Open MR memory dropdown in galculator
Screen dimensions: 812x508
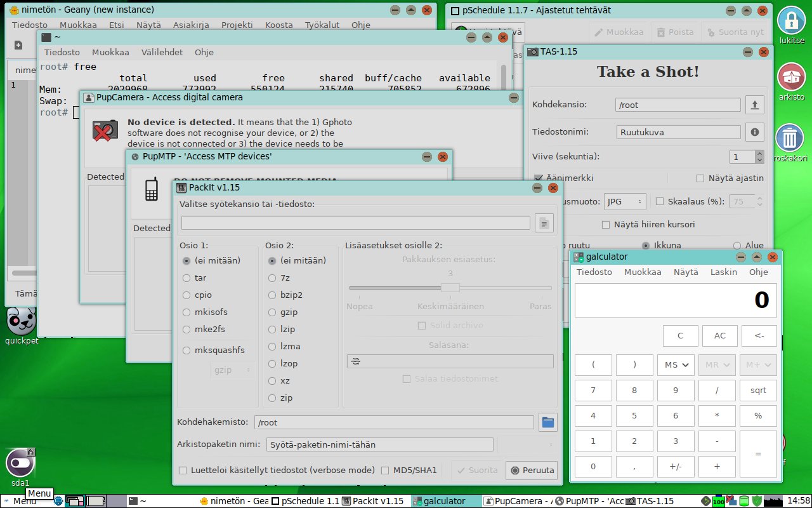click(x=717, y=364)
